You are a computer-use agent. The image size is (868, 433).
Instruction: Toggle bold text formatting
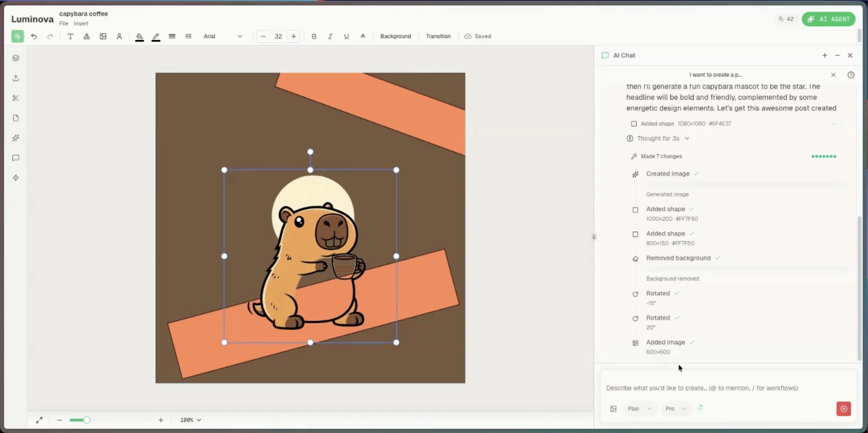[314, 36]
